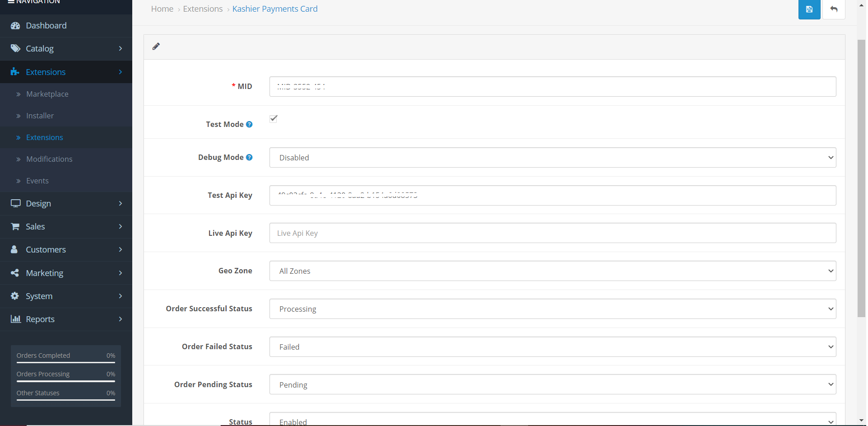Open the Order Pending Status dropdown
Screen dimensions: 868x426
(x=552, y=384)
